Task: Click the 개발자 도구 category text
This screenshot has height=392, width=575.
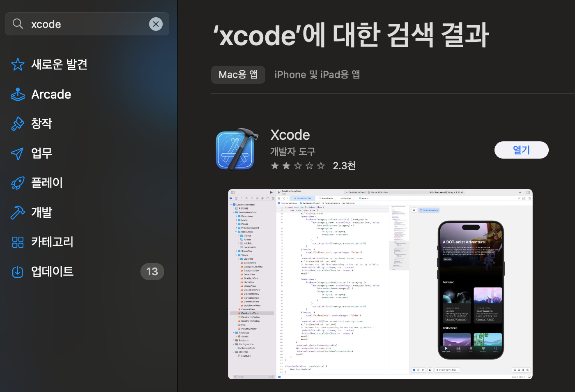Action: [x=293, y=152]
